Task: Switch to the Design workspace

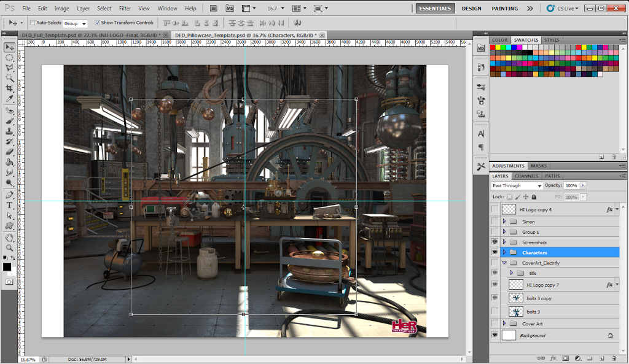Action: [471, 9]
